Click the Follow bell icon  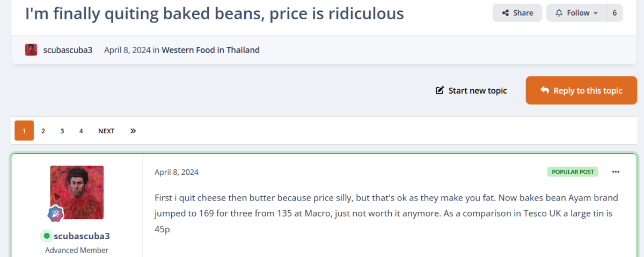559,13
